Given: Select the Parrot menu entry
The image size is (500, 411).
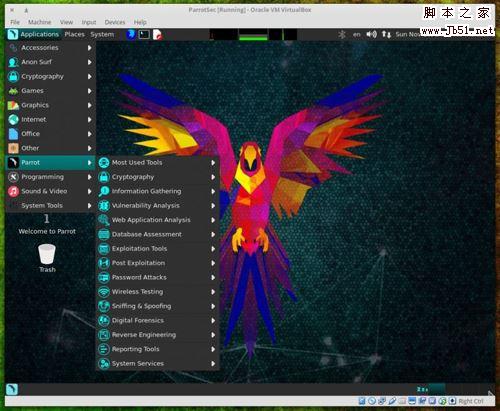Looking at the screenshot, I should click(x=51, y=163).
